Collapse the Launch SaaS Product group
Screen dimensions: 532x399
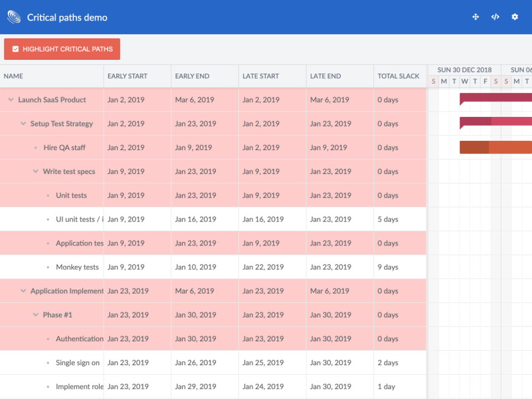[x=11, y=100]
